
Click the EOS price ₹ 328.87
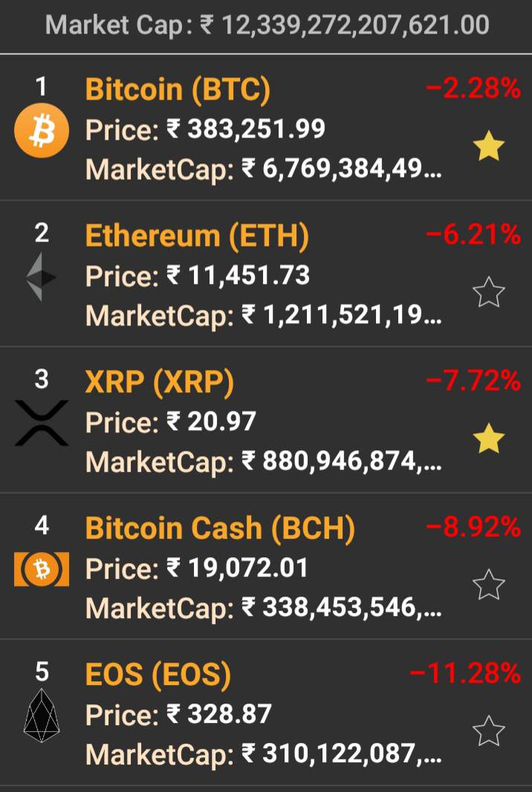pos(218,715)
